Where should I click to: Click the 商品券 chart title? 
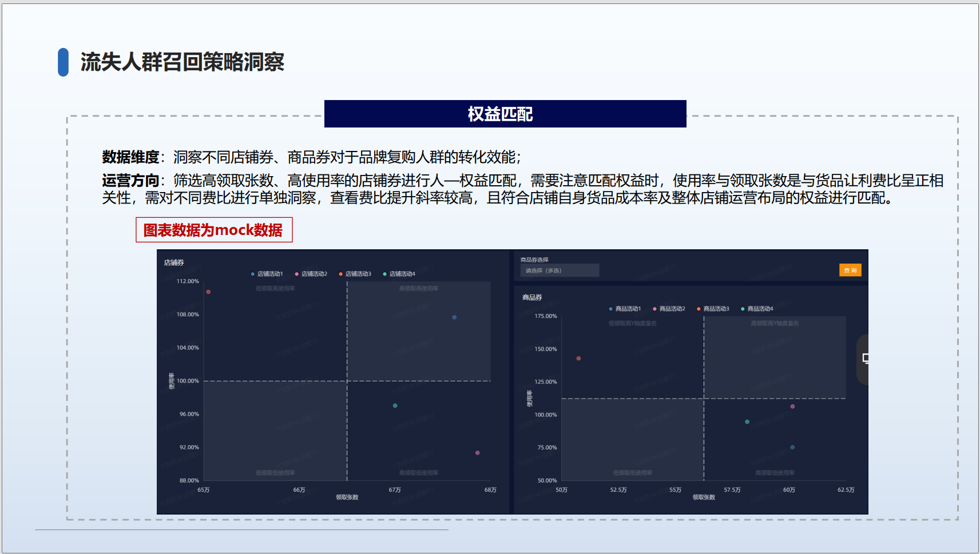(532, 297)
